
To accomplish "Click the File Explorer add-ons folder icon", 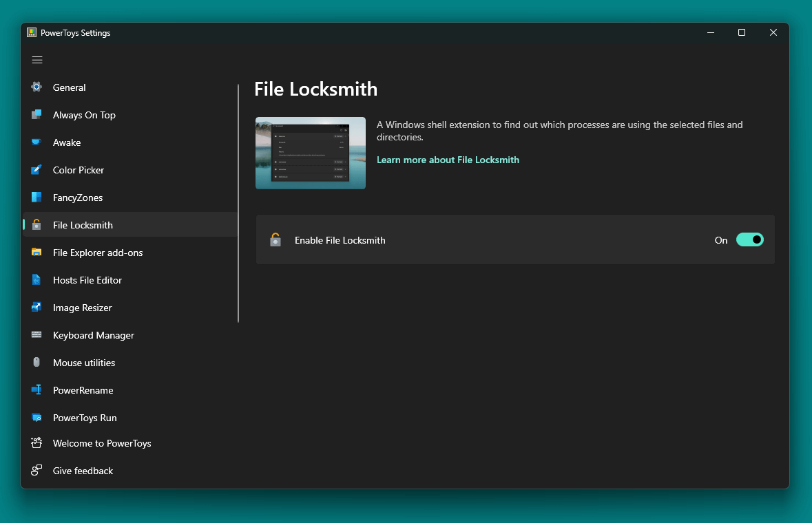I will tap(37, 252).
